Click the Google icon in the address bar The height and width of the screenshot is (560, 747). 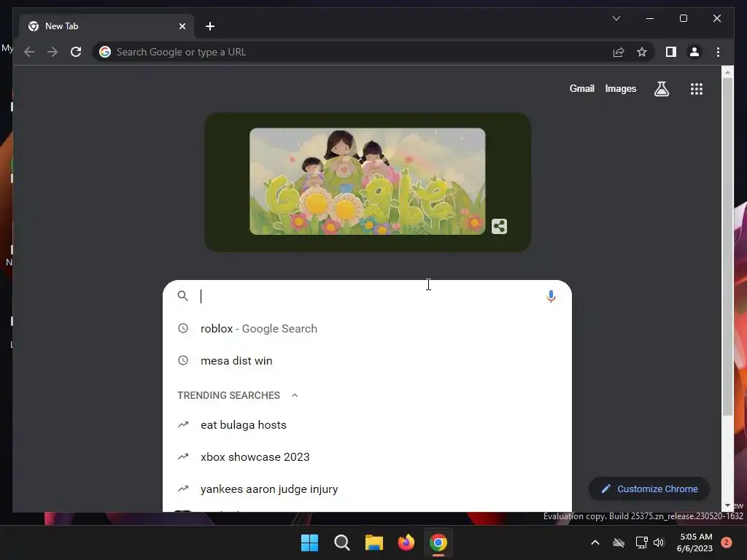click(105, 52)
